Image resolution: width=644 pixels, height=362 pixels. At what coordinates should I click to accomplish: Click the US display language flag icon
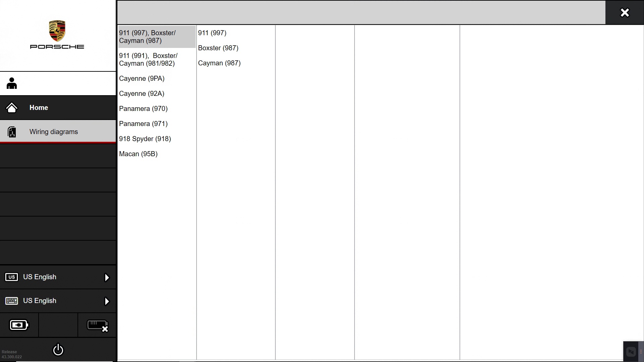tap(12, 277)
